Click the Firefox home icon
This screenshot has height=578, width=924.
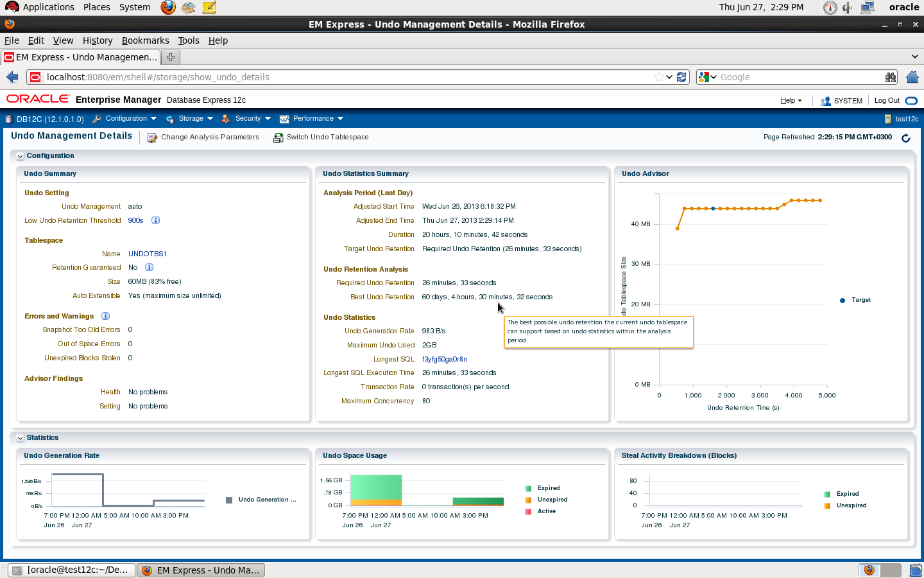(912, 77)
